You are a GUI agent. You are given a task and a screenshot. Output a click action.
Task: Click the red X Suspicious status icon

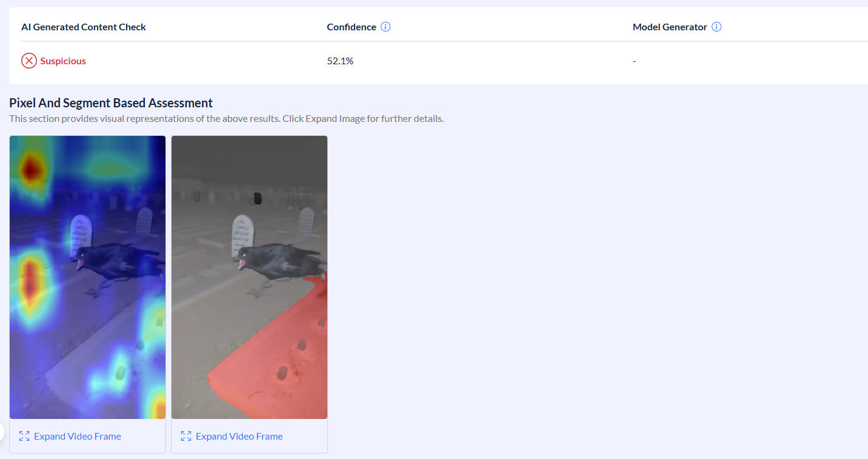[x=28, y=61]
